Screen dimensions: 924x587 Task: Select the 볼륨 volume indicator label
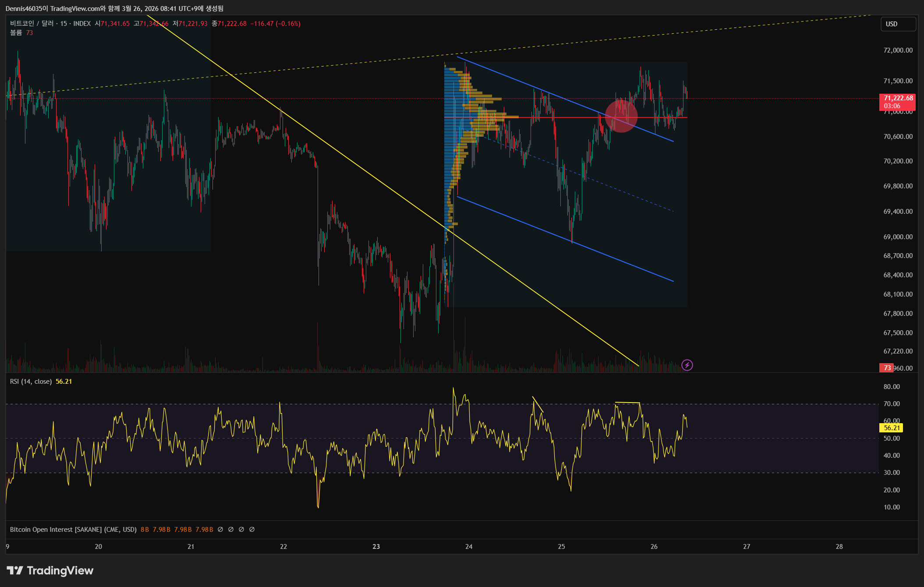coord(16,33)
